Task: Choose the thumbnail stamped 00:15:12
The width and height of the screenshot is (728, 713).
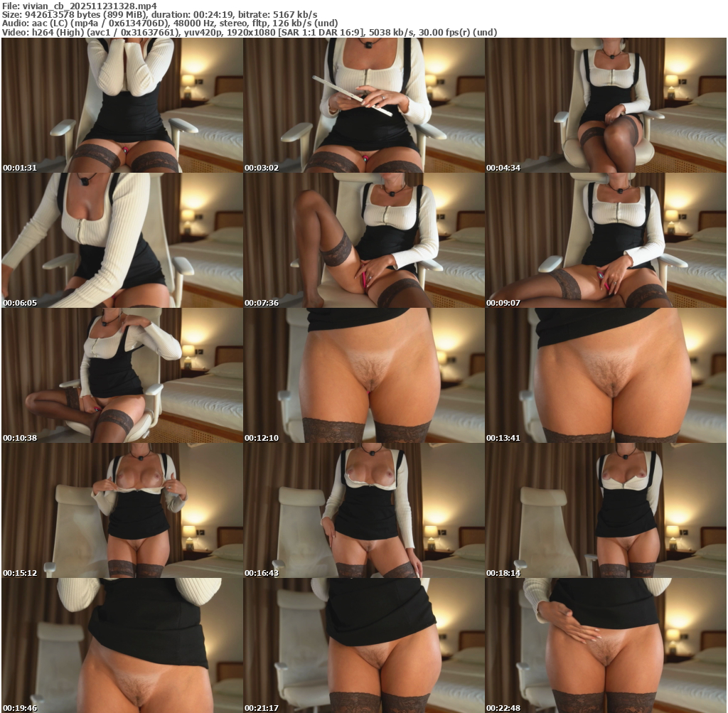Action: click(x=122, y=510)
